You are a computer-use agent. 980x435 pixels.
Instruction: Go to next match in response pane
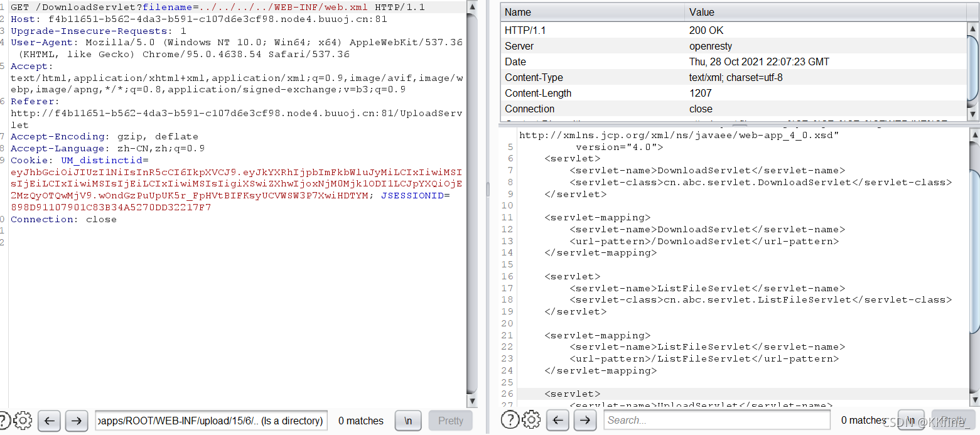(x=585, y=420)
